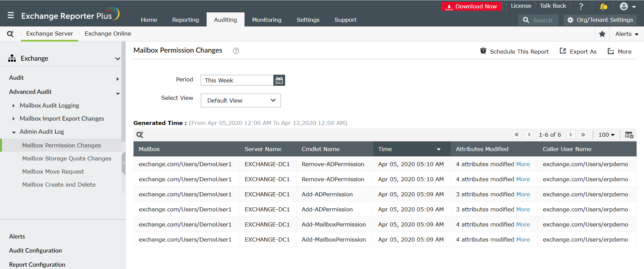Click the help icon beside Mailbox Permission Changes
Screen dimensions: 644x269
236,51
